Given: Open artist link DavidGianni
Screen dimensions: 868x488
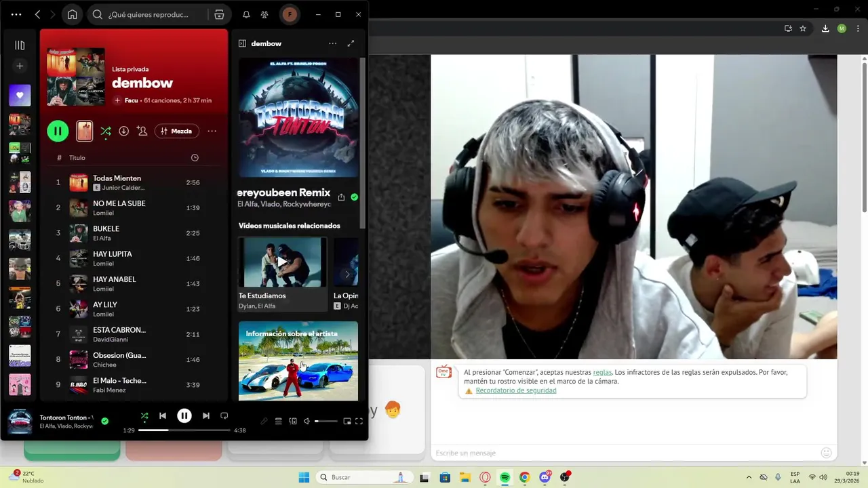Looking at the screenshot, I should pos(110,340).
